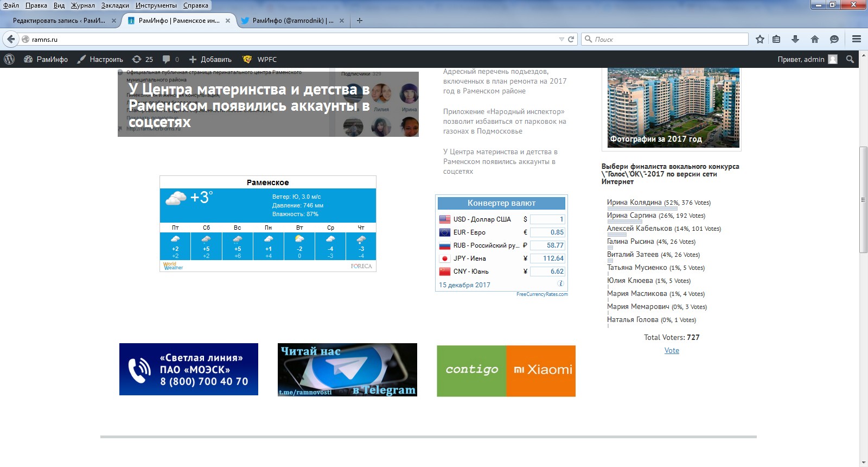The image size is (868, 467).
Task: Select the Алексей Кабельков poll result
Action: [x=664, y=229]
